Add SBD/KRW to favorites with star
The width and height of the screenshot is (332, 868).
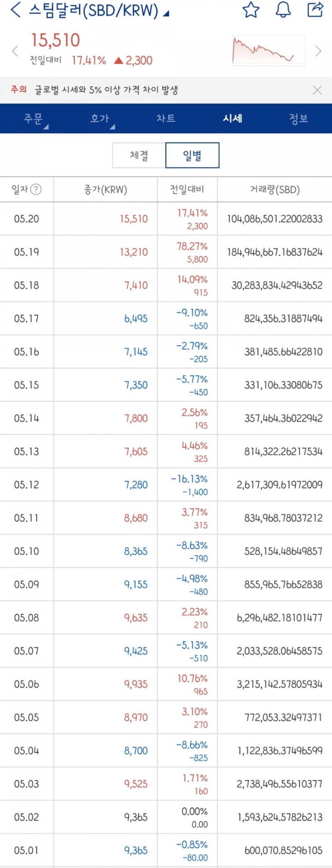point(251,10)
